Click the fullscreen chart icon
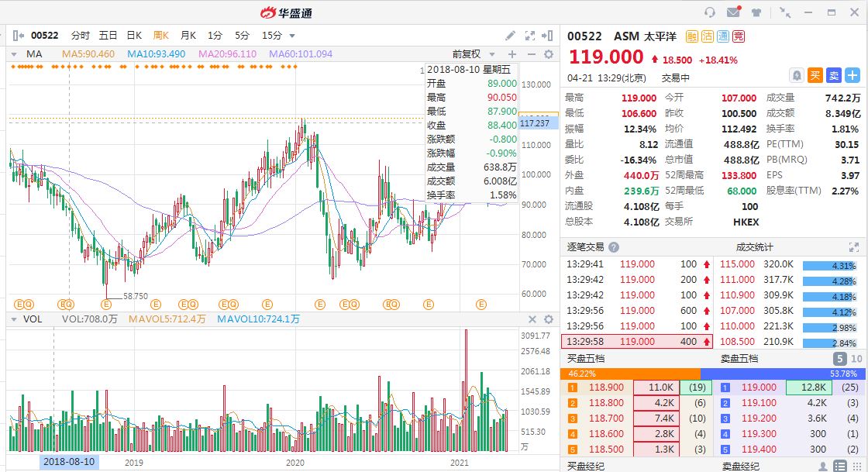Viewport: 868px width, 472px height. point(530,36)
